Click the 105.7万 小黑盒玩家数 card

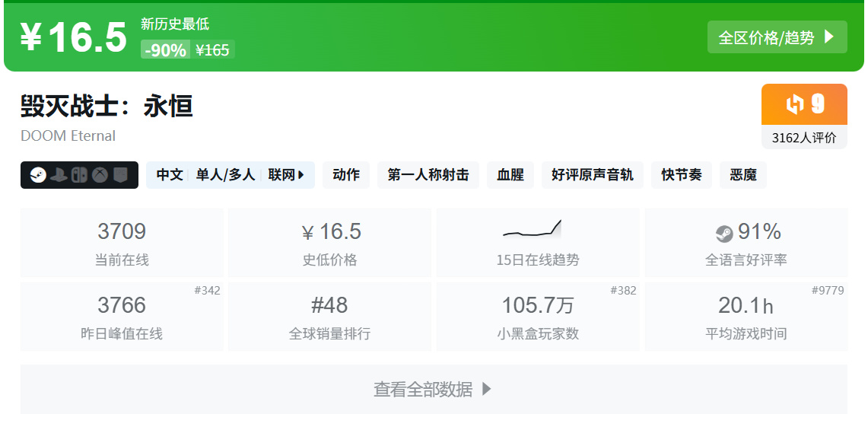538,317
